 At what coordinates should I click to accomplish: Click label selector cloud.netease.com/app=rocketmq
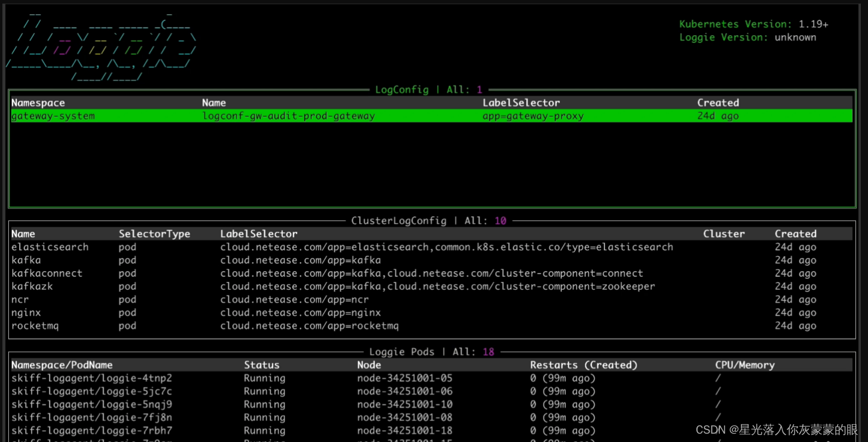(310, 326)
